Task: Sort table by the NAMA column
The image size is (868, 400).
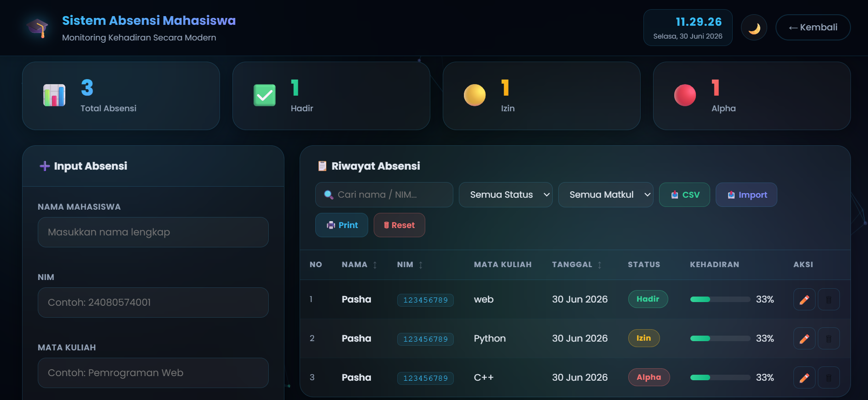Action: pyautogui.click(x=359, y=265)
